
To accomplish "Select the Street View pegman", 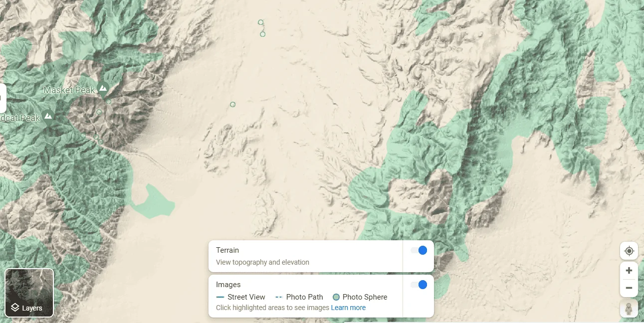I will [x=629, y=309].
